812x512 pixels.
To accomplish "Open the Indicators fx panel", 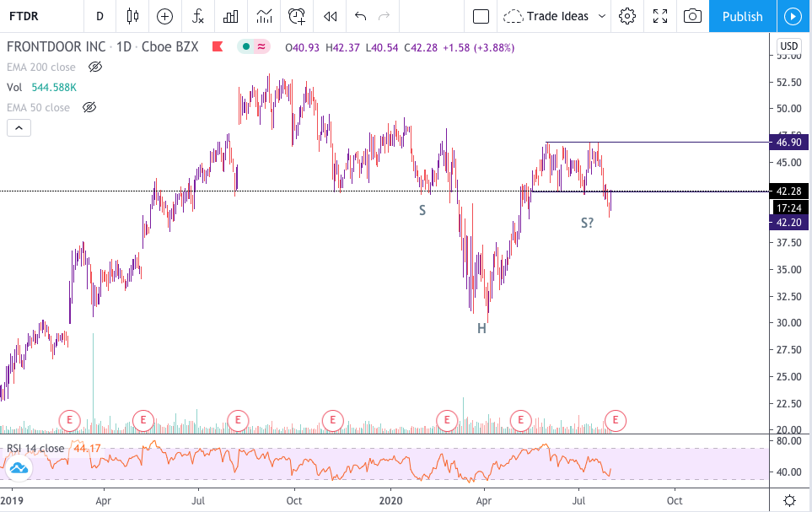I will point(198,16).
